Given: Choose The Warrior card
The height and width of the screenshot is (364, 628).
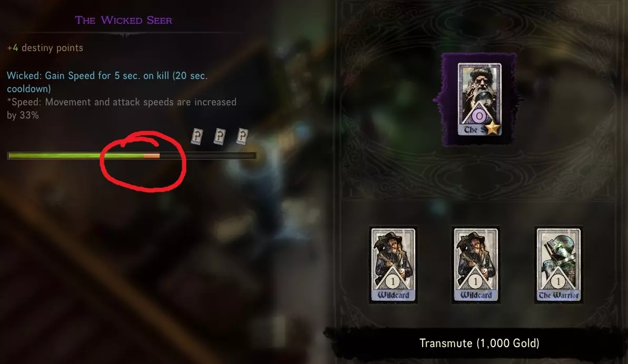Looking at the screenshot, I should 558,264.
